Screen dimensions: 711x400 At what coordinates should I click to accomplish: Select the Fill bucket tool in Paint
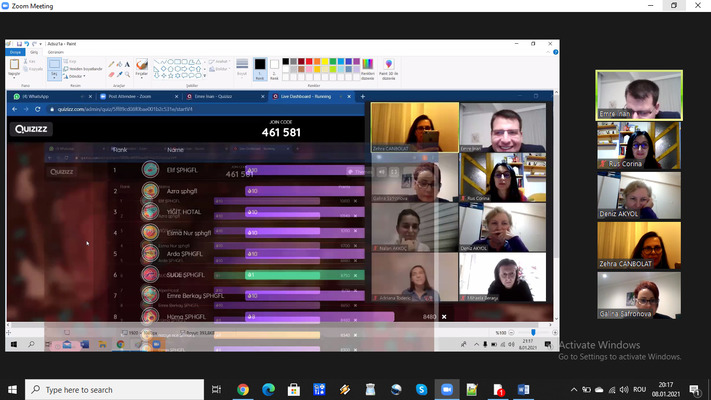tap(119, 64)
